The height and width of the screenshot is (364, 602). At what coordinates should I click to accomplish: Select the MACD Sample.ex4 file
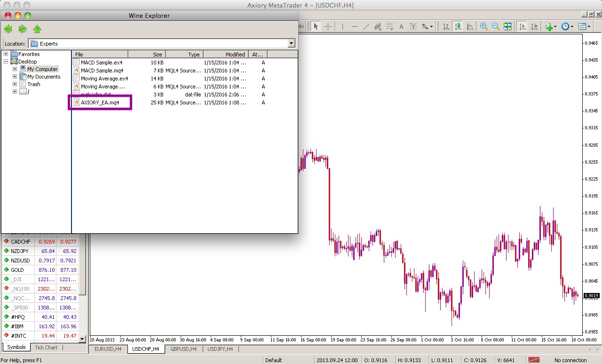(x=102, y=63)
